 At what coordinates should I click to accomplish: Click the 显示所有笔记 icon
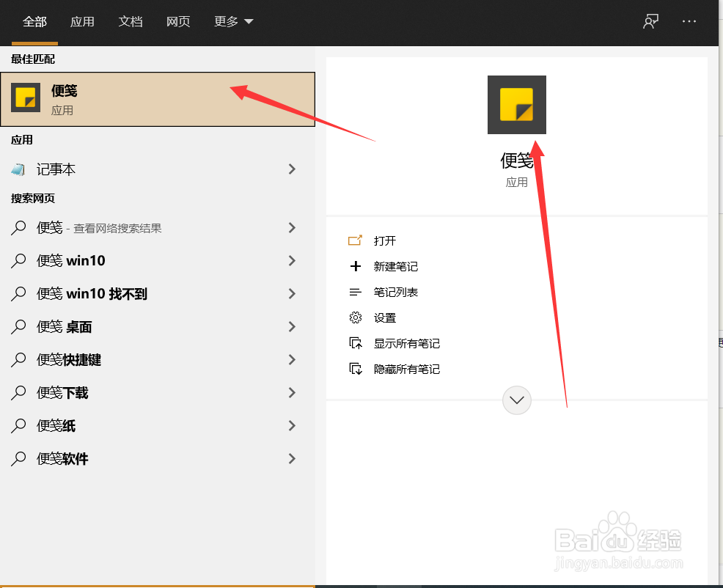point(356,342)
